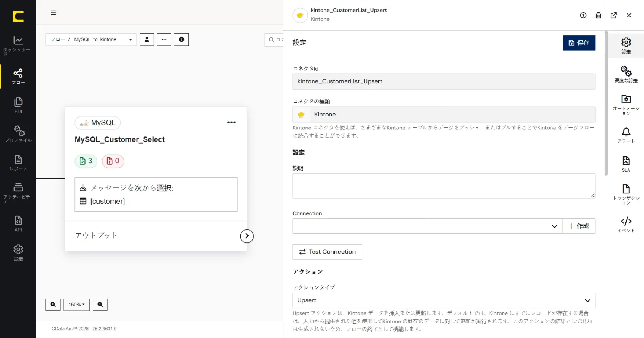Switch to the 設定 tab in right rail
The image size is (644, 338).
coord(626,46)
